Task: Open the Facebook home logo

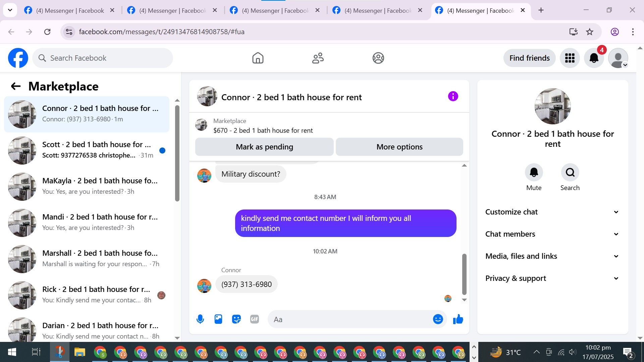Action: [18, 58]
